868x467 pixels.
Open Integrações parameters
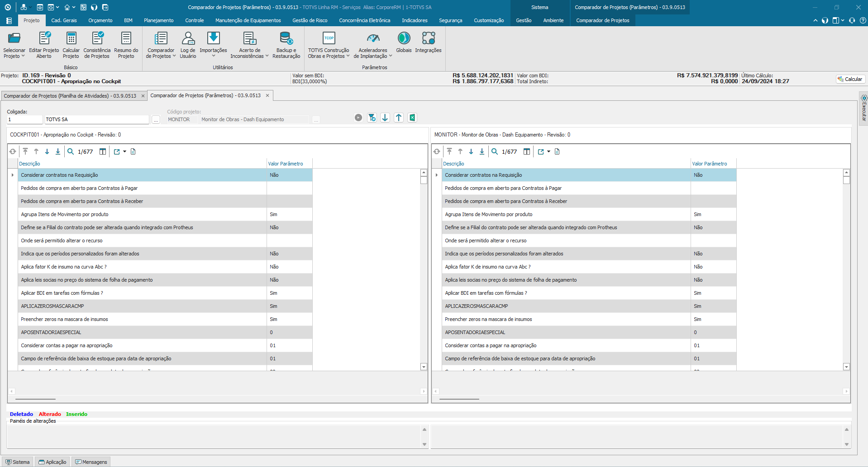(428, 42)
